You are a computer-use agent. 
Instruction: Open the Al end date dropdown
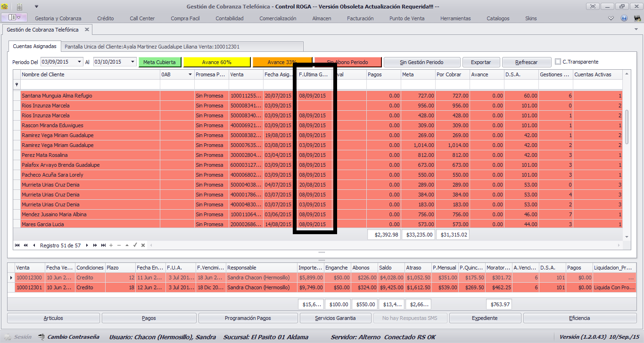(132, 62)
